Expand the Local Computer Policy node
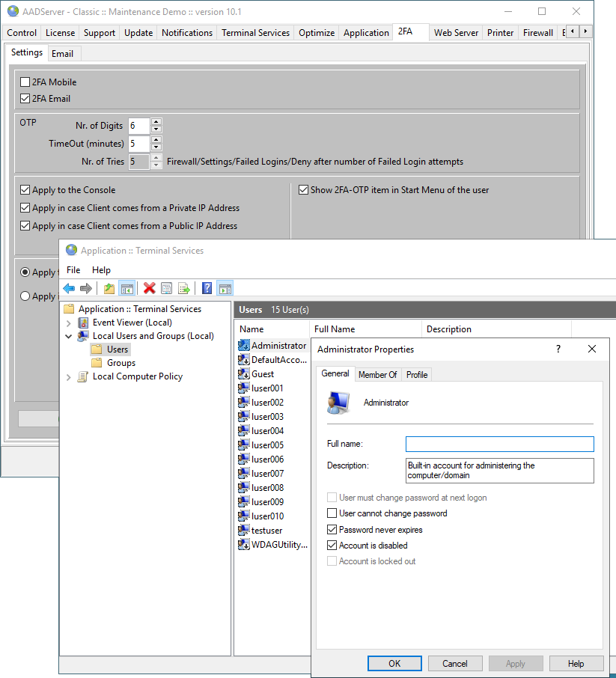This screenshot has height=678, width=616. tap(68, 377)
